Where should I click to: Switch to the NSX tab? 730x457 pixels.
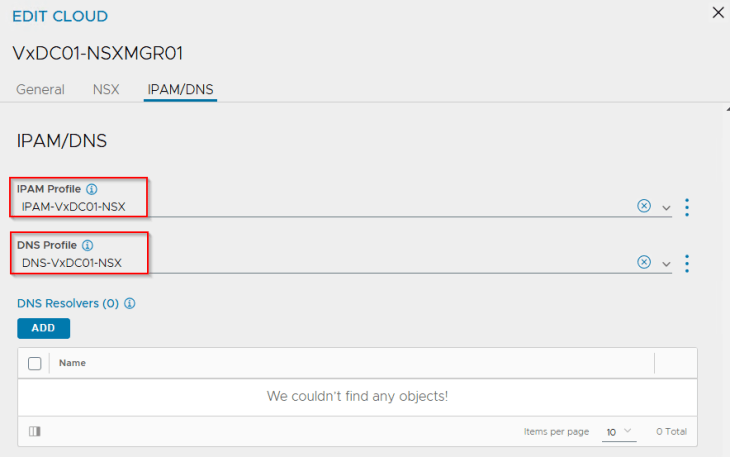point(105,89)
